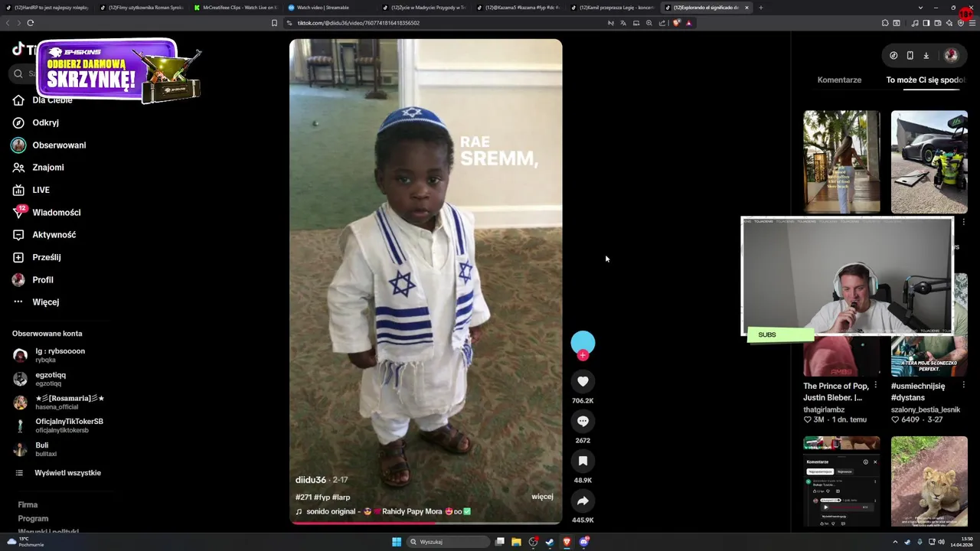This screenshot has height=551, width=980.
Task: Click the translate page icon in address bar
Action: tap(623, 23)
